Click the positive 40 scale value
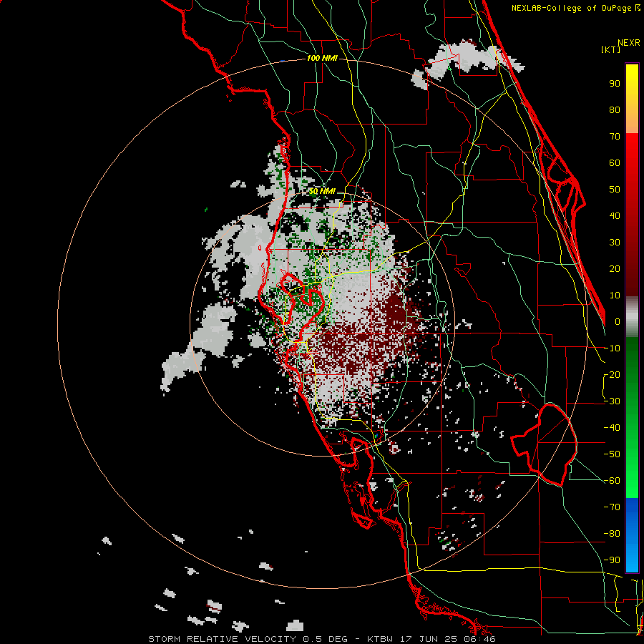Viewport: 644px width, 644px height. tap(615, 216)
